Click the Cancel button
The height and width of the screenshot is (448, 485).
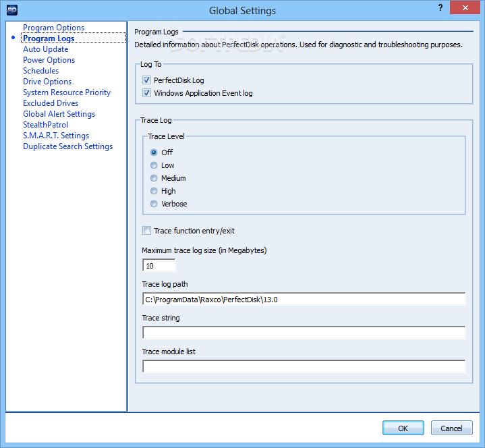[x=451, y=428]
